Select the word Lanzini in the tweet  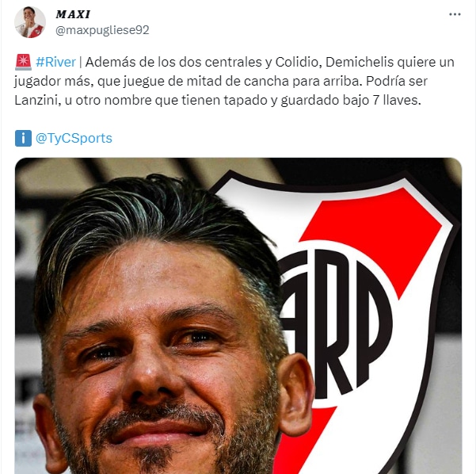click(36, 100)
